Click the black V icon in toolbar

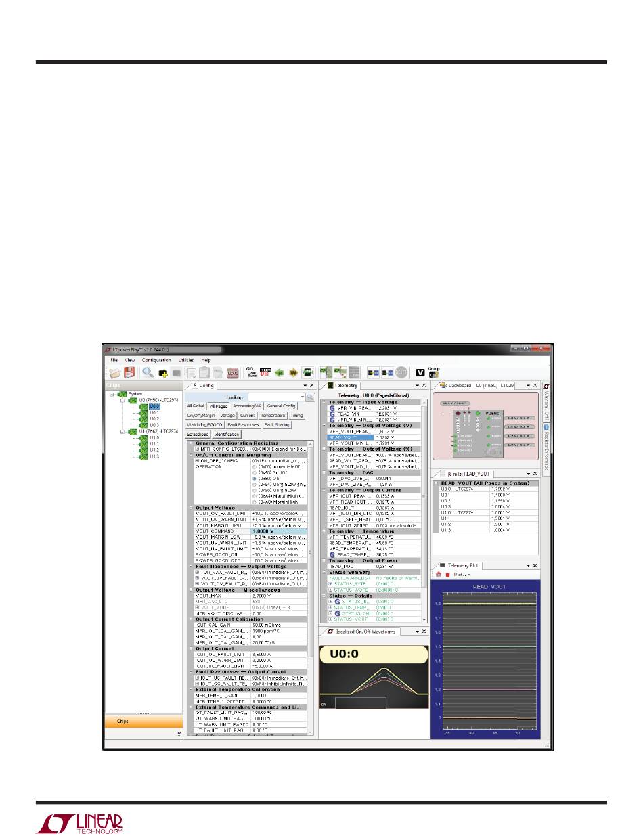(420, 372)
